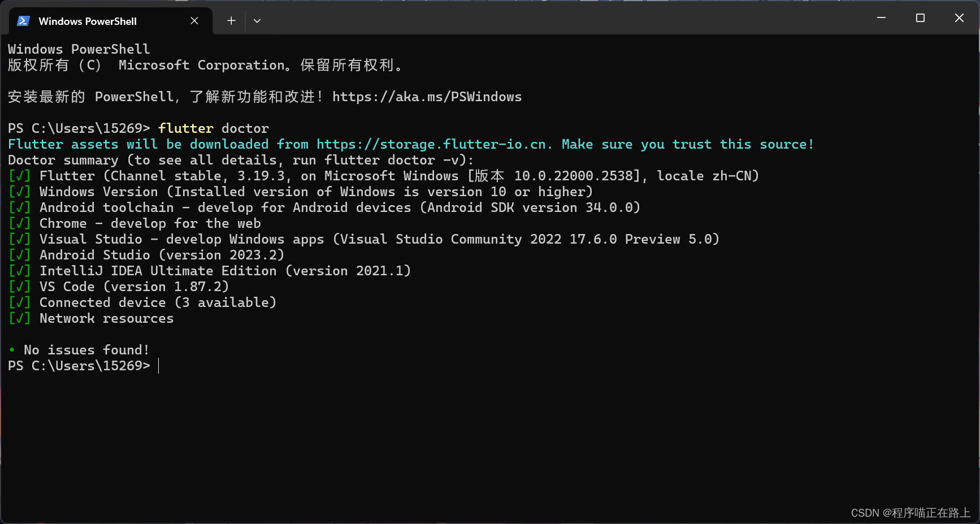Click the Microsoft Corporation copyright line
Image resolution: width=980 pixels, height=524 pixels.
pos(206,65)
